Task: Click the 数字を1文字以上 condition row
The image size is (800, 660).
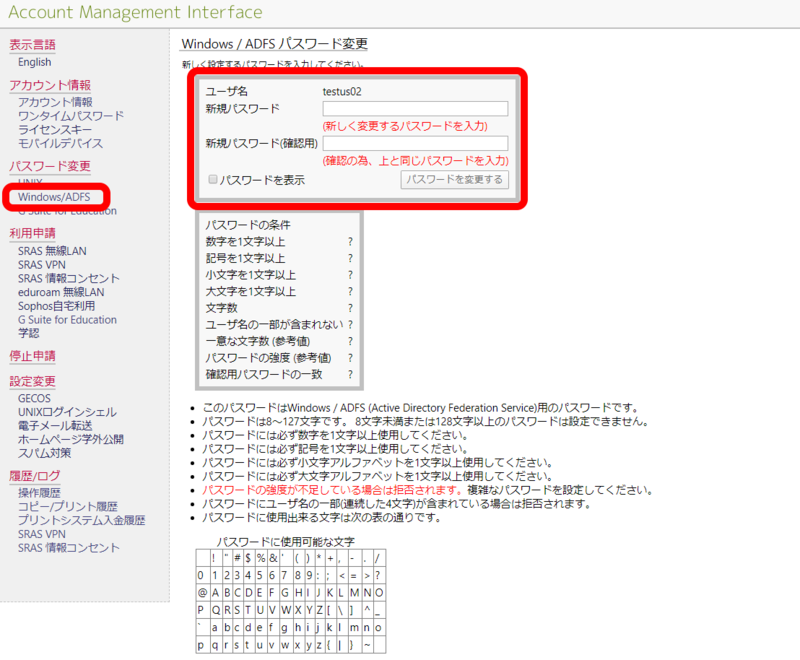Action: (x=279, y=242)
